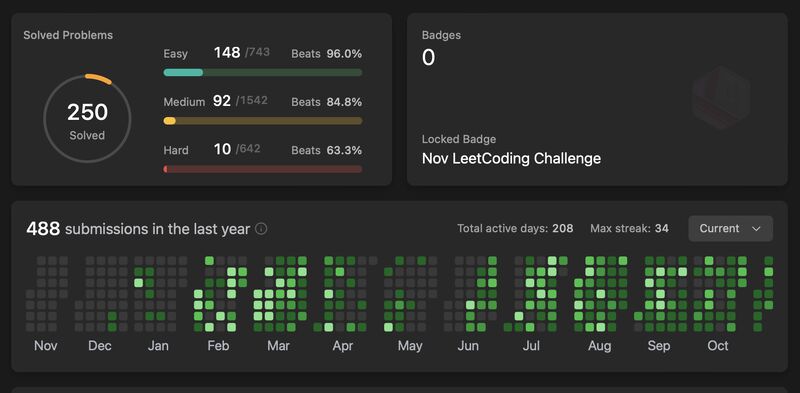Viewport: 800px width, 393px height.
Task: Click the Solved Problems panel heading
Action: 68,35
